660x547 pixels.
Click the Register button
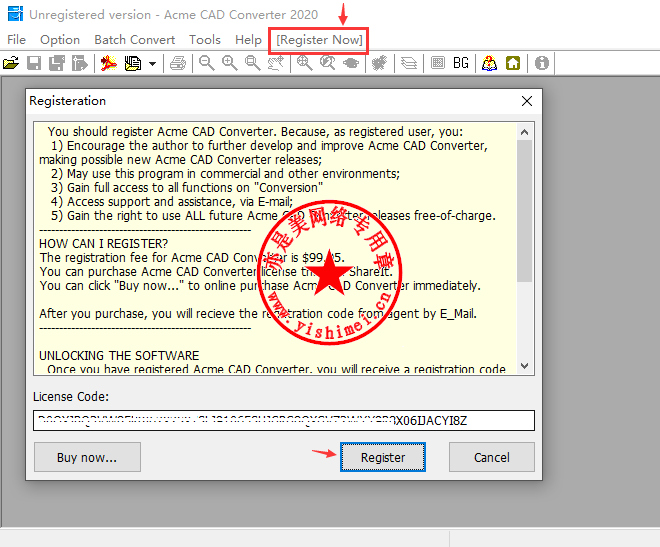tap(383, 457)
